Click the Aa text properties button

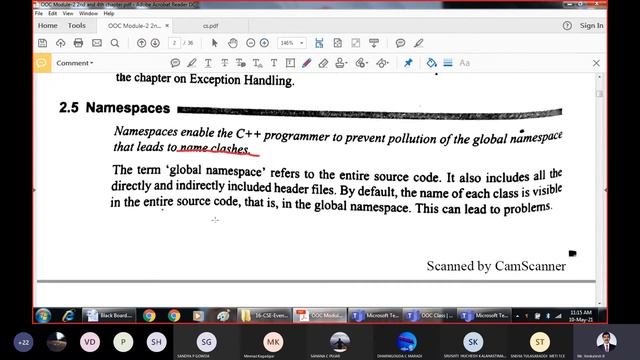pos(464,63)
